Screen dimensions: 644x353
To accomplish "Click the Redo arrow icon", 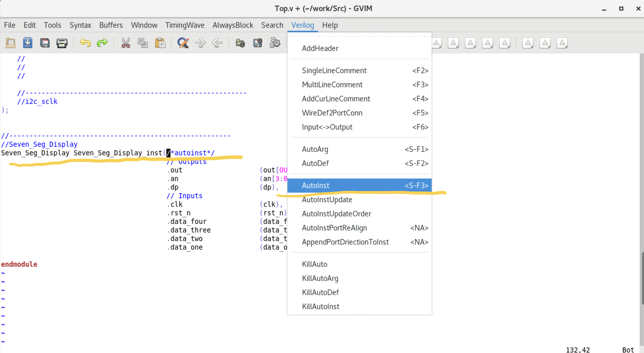I will 102,43.
